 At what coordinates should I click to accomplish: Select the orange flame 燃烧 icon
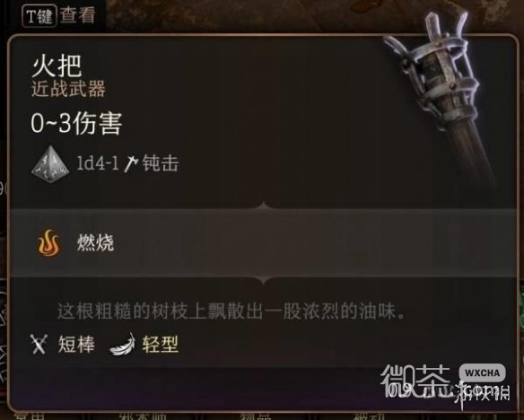click(x=48, y=243)
